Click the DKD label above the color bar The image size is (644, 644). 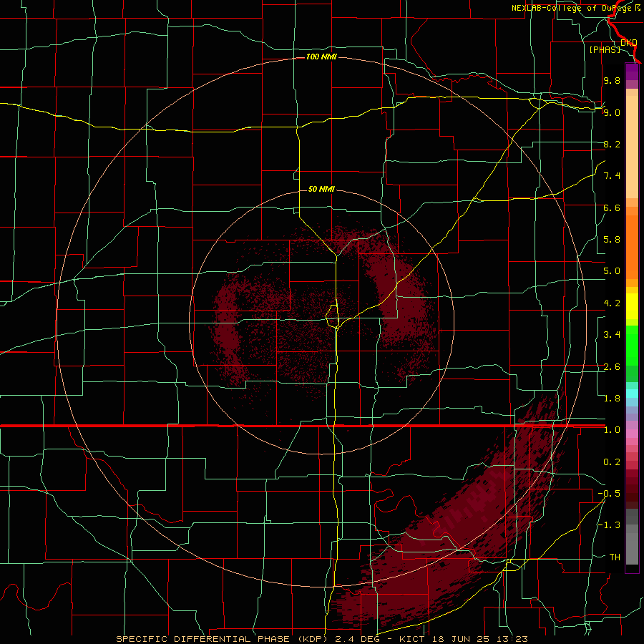628,42
